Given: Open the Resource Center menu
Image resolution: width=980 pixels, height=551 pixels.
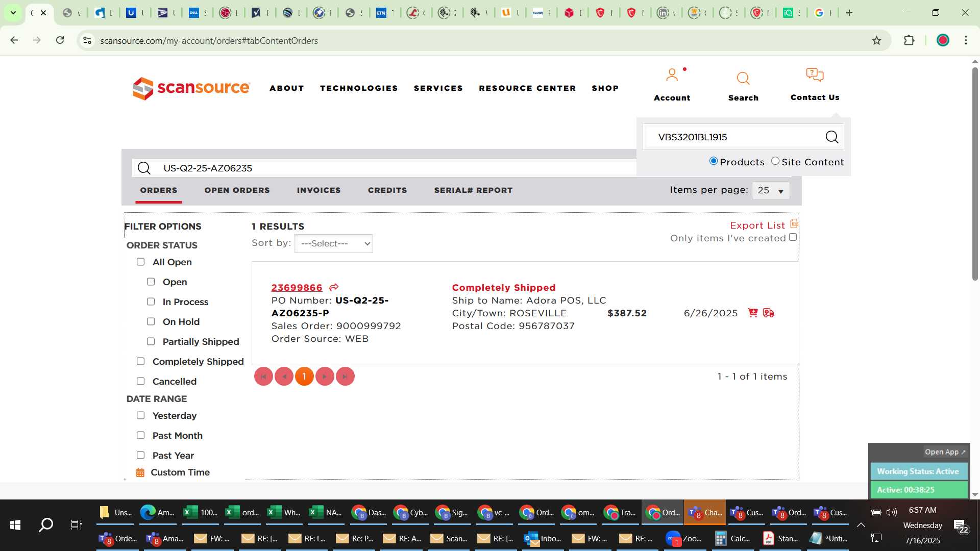Looking at the screenshot, I should (x=527, y=88).
